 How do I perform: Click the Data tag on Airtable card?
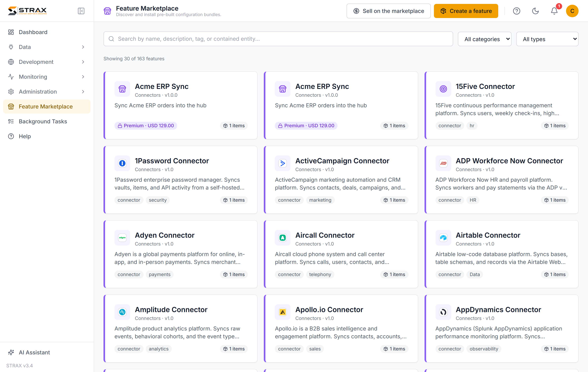(x=475, y=274)
